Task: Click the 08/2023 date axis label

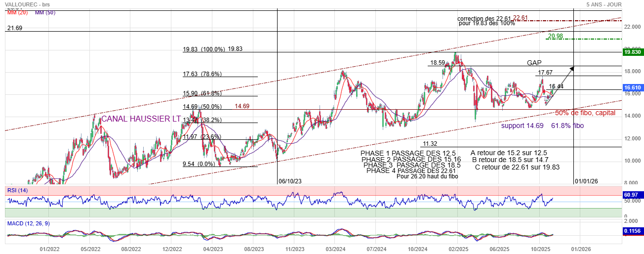Action: click(253, 249)
